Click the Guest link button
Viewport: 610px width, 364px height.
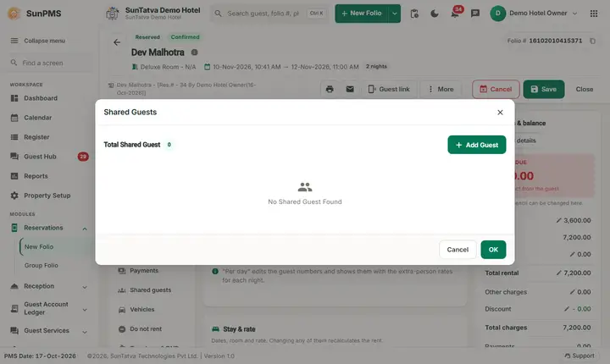[389, 89]
